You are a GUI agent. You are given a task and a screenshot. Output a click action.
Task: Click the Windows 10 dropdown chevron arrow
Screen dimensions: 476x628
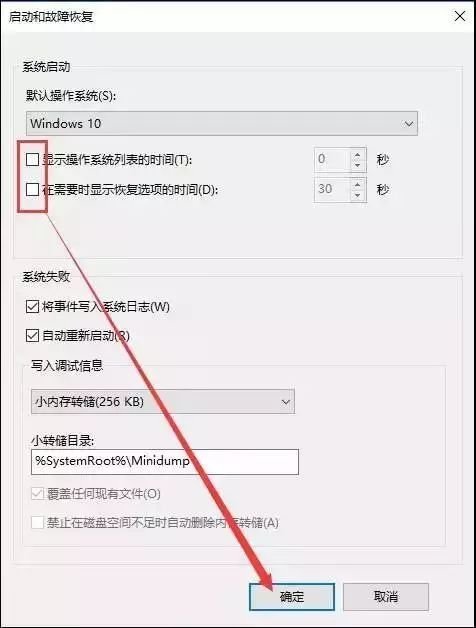click(x=408, y=124)
